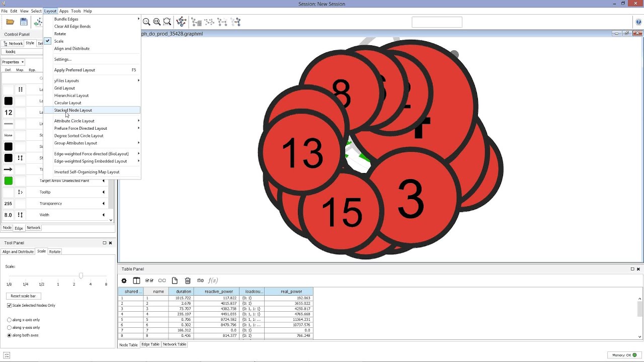Expand Target Arrow Unselected Paint arrow

104,180
